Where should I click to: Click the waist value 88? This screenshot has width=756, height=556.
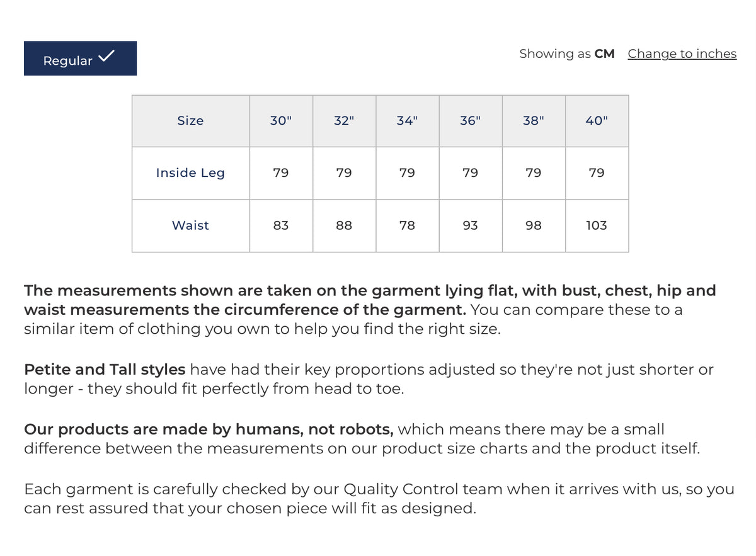tap(344, 225)
